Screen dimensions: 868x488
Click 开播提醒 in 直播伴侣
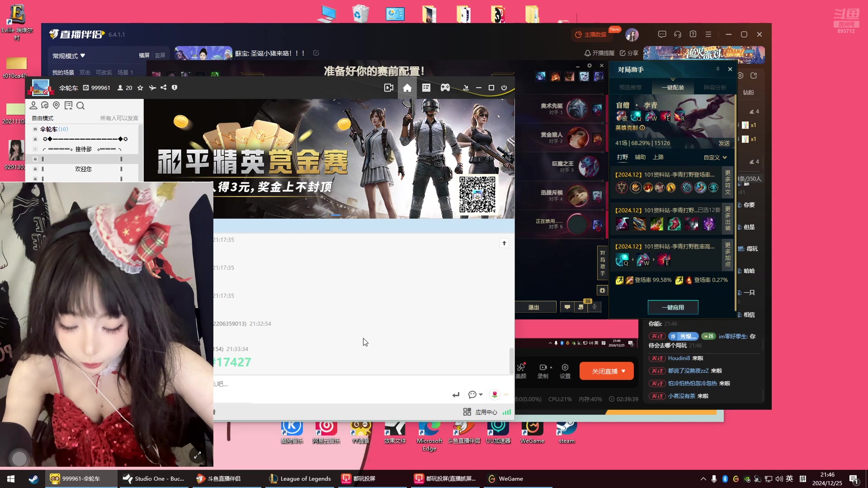click(x=599, y=53)
